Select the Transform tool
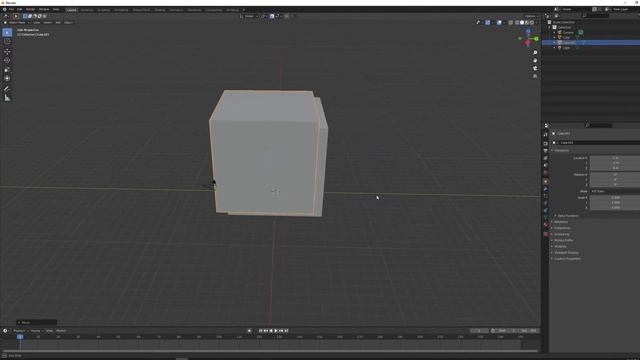The width and height of the screenshot is (640, 360). coord(7,78)
